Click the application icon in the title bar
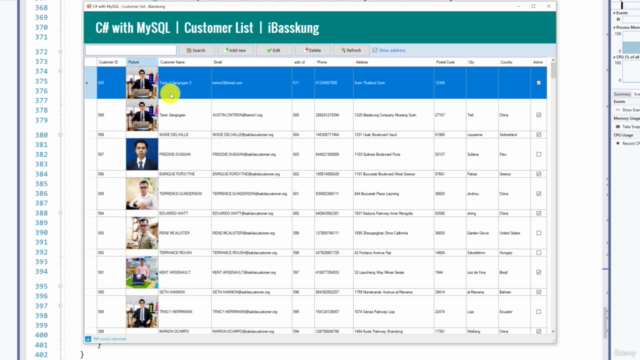The image size is (640, 360). click(89, 7)
